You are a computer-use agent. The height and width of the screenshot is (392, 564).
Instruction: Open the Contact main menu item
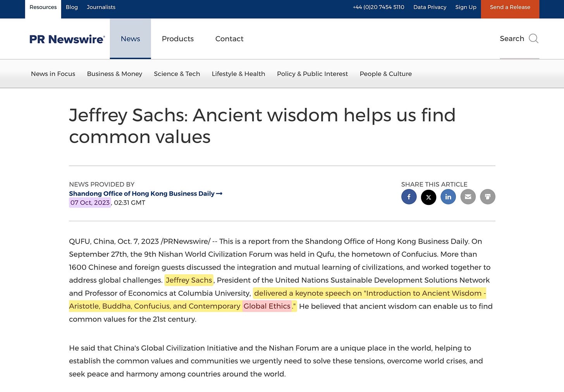(x=229, y=39)
